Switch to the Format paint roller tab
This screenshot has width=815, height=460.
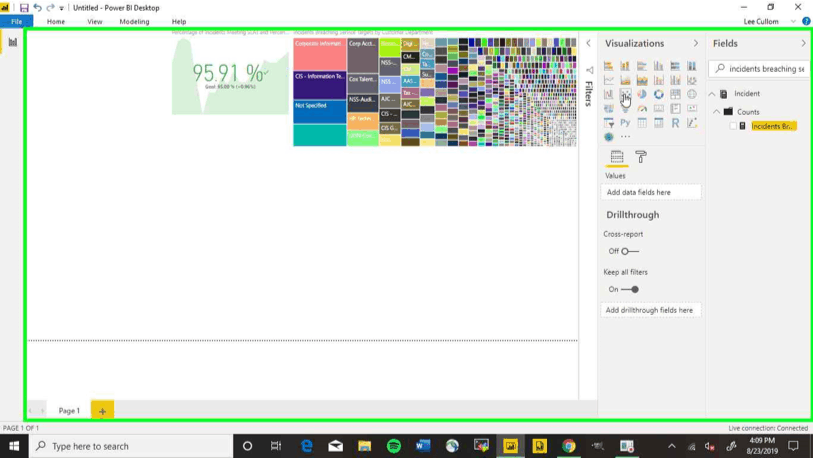coord(641,156)
